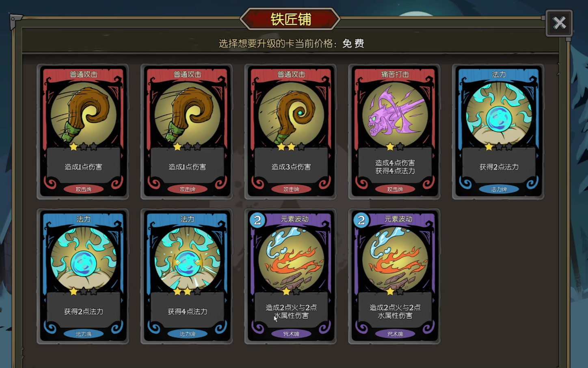Click the gold star on 痛苦打击 card

tap(390, 146)
